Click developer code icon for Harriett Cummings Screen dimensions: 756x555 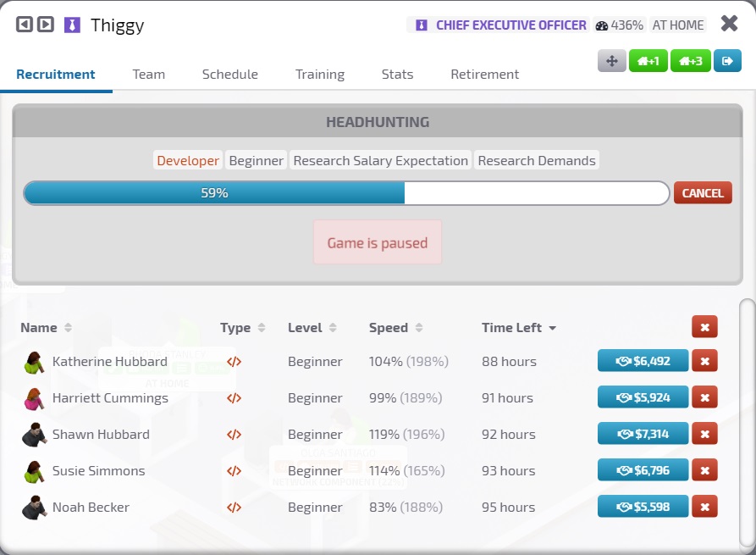tap(234, 398)
